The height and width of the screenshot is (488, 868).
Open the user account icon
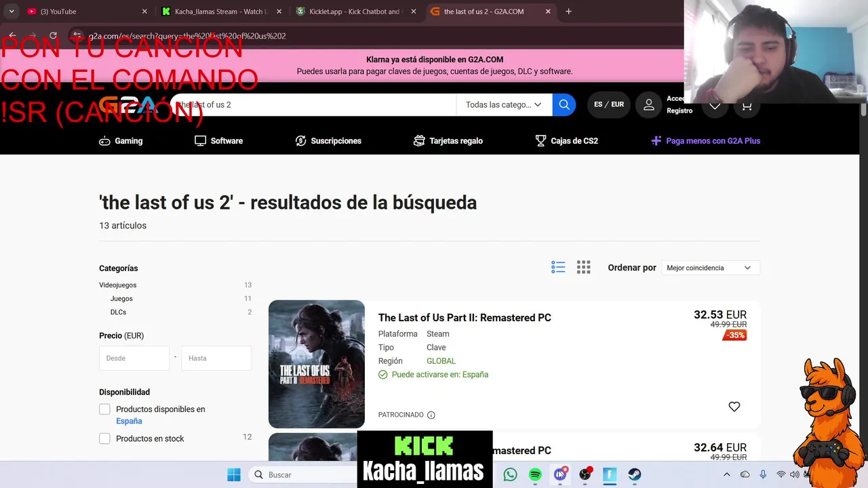point(649,104)
